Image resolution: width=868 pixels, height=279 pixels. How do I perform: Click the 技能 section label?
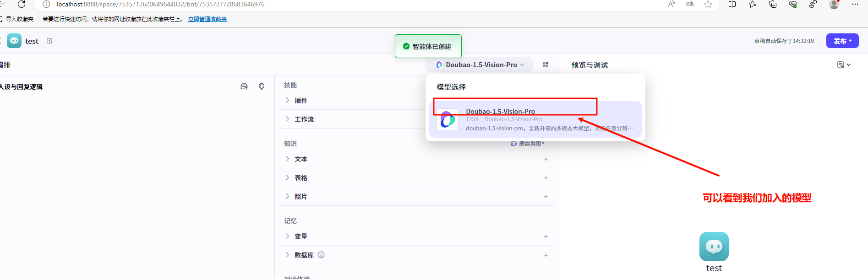(290, 85)
